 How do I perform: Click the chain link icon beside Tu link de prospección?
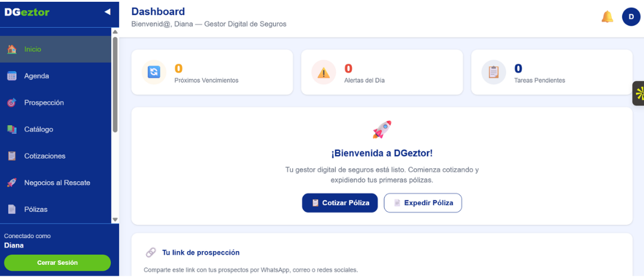[x=151, y=252]
